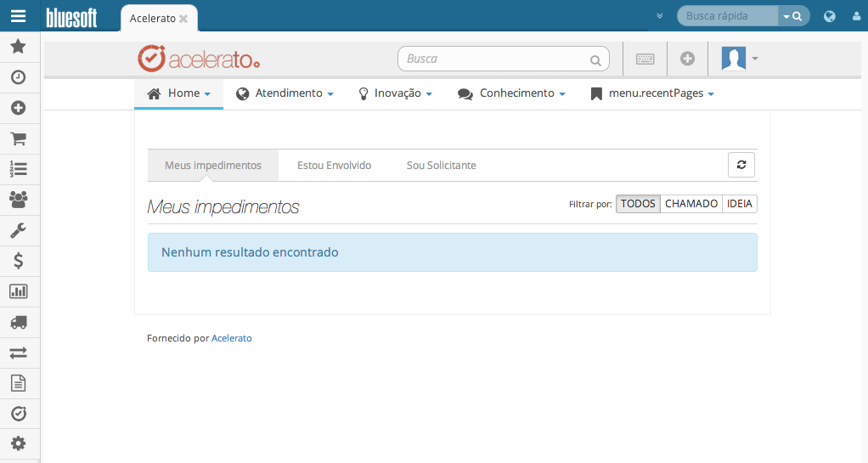
Task: Filter by CHAMADO
Action: pyautogui.click(x=691, y=204)
